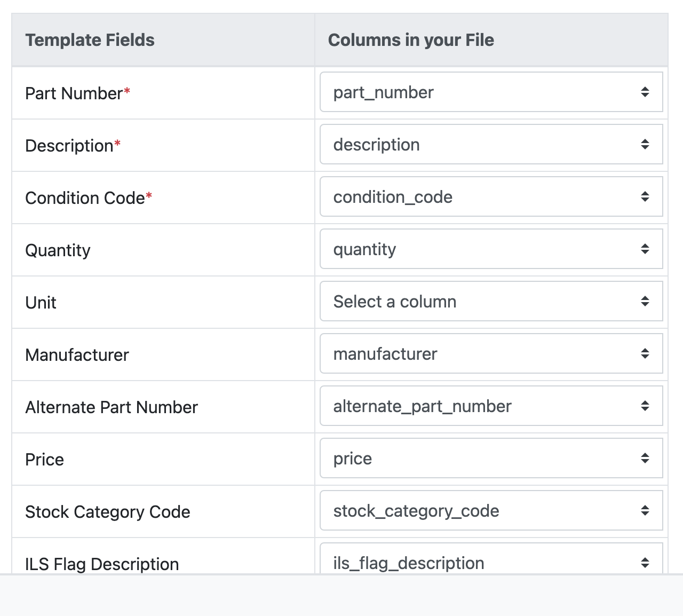This screenshot has width=683, height=616.
Task: Open the price column dropdown
Action: pyautogui.click(x=491, y=459)
